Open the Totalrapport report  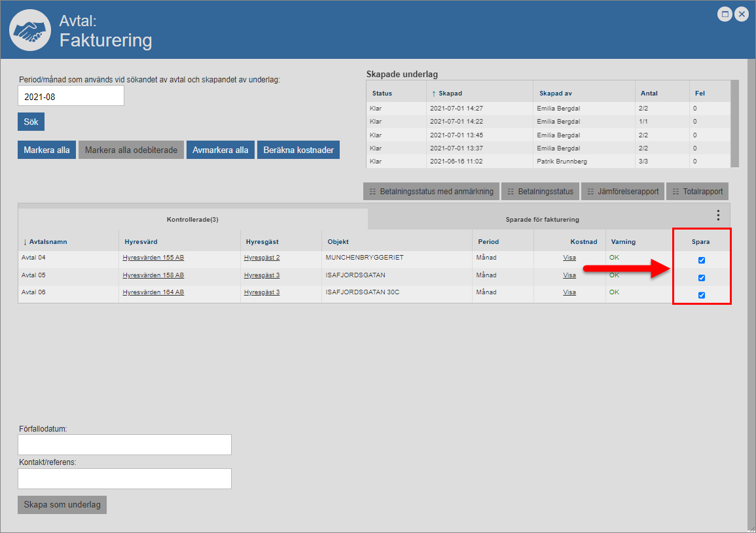(698, 192)
